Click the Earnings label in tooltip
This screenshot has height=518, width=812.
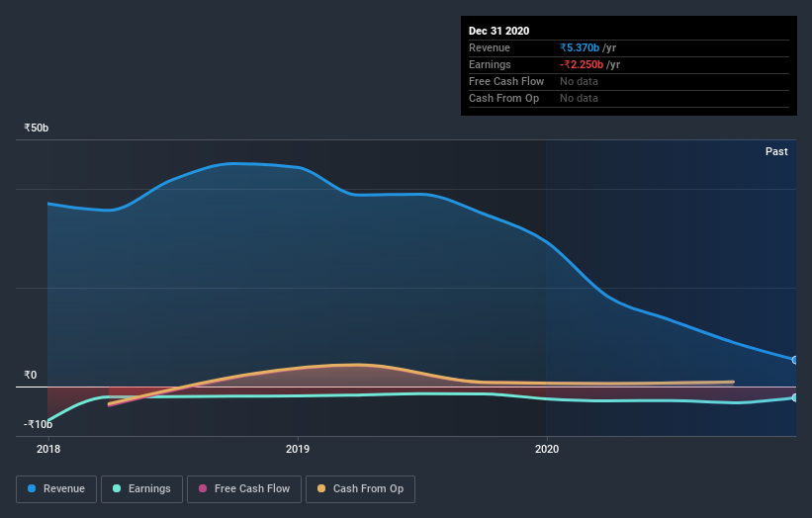490,64
